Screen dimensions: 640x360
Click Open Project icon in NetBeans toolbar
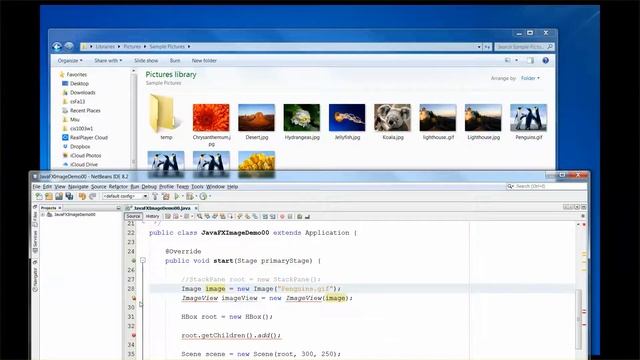59,196
